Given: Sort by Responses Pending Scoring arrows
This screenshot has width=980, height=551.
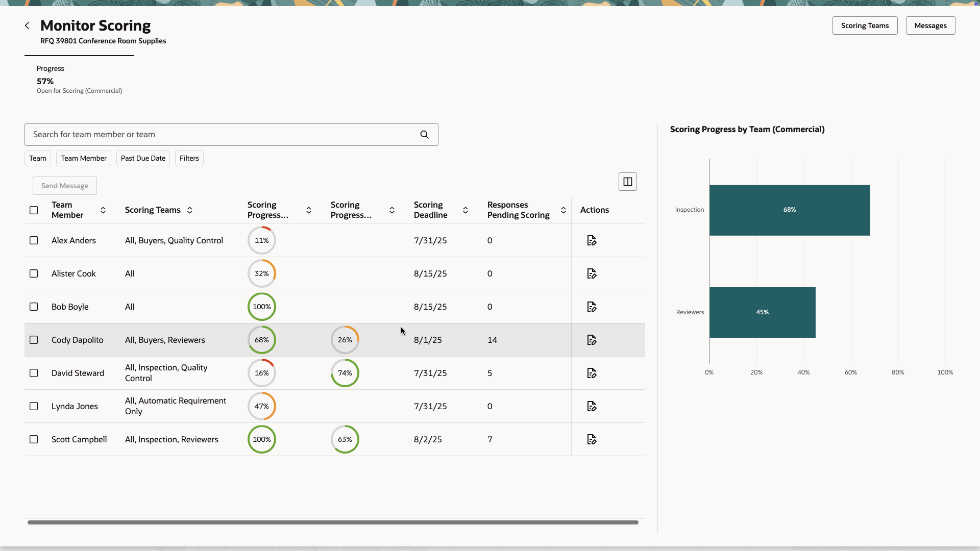Looking at the screenshot, I should 563,210.
